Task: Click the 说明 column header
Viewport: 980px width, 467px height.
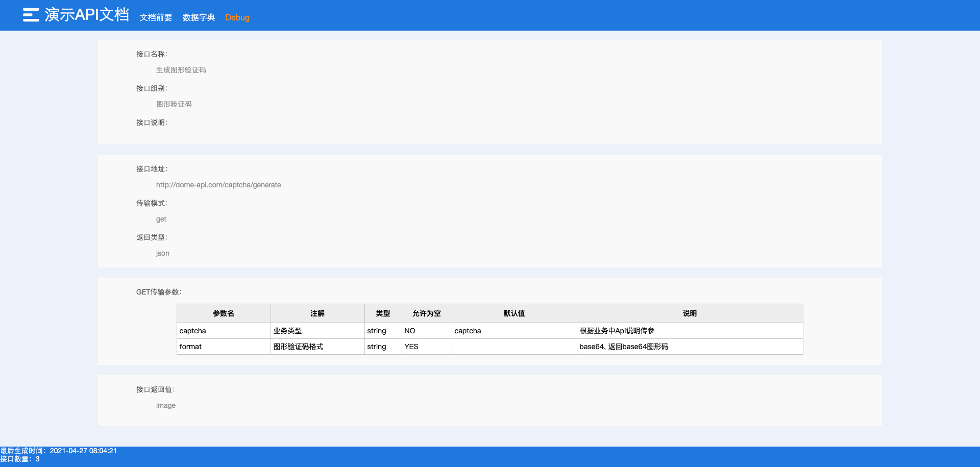Action: pyautogui.click(x=690, y=313)
